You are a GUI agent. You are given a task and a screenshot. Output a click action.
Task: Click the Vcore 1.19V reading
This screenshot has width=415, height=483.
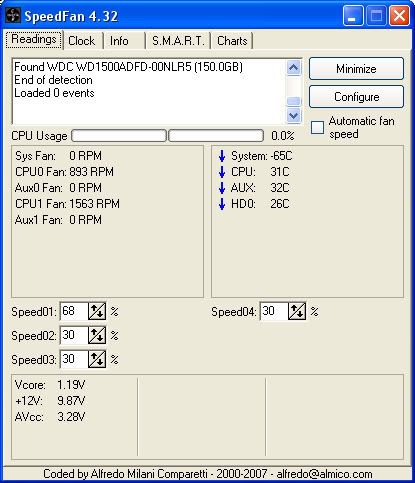[x=50, y=385]
